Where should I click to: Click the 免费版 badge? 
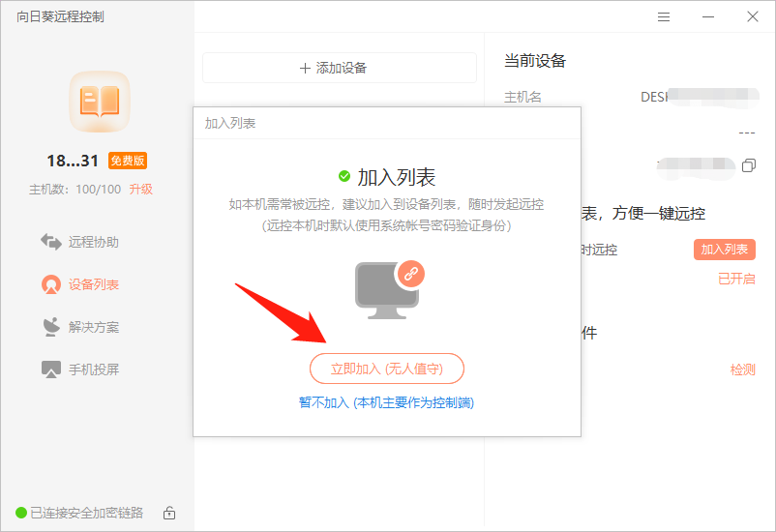[x=128, y=162]
